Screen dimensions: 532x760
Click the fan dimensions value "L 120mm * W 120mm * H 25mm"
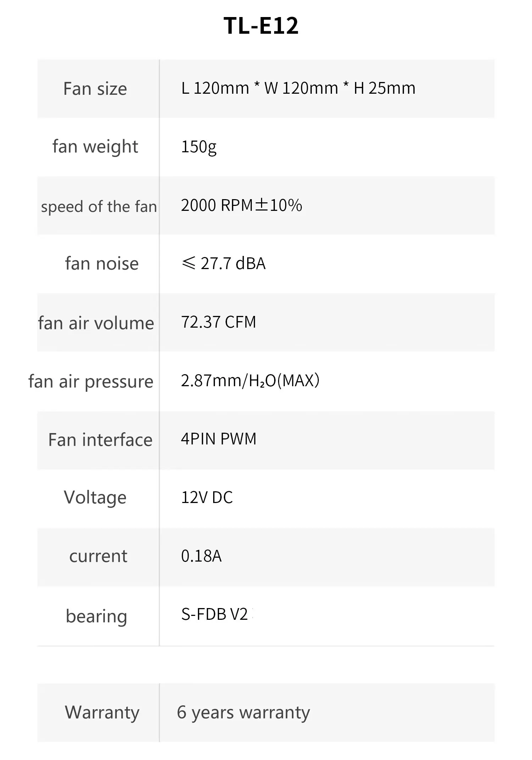click(298, 88)
